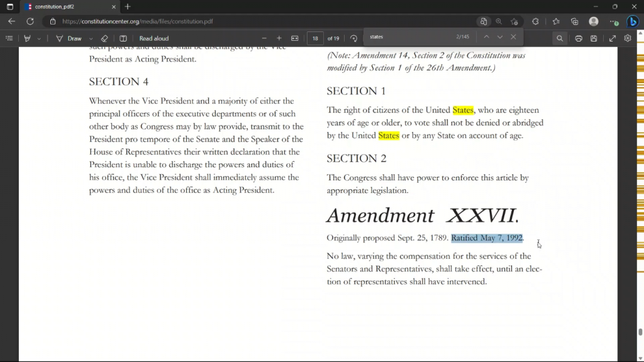Go to previous search result
This screenshot has width=644, height=362.
coord(486,37)
